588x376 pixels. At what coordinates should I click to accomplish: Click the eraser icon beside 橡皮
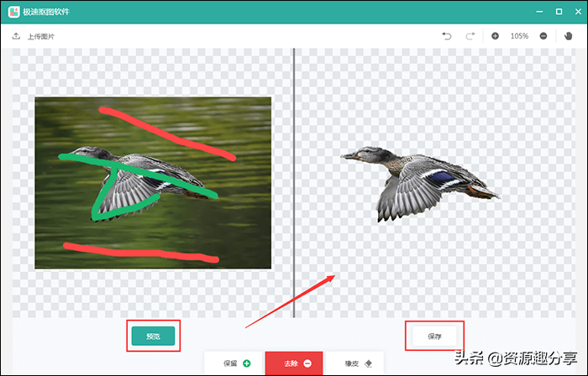(x=368, y=363)
